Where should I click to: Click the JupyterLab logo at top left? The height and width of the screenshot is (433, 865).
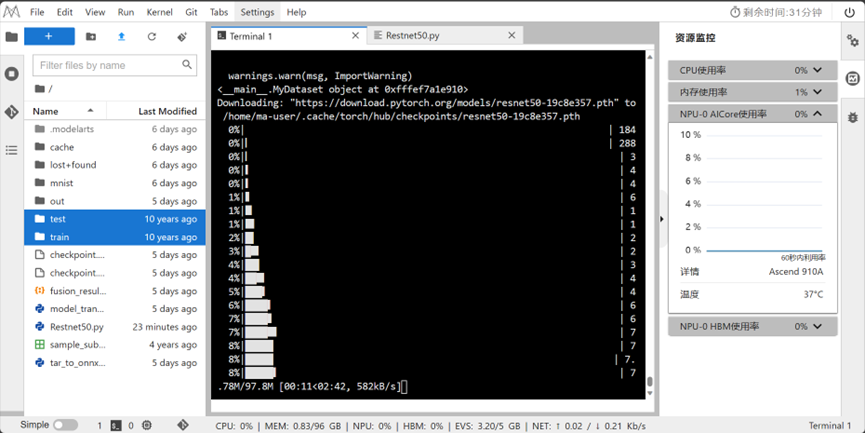point(11,12)
